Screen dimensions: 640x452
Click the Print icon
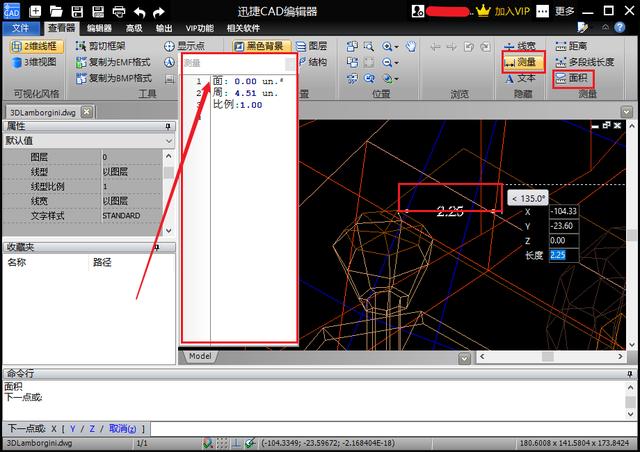click(119, 11)
